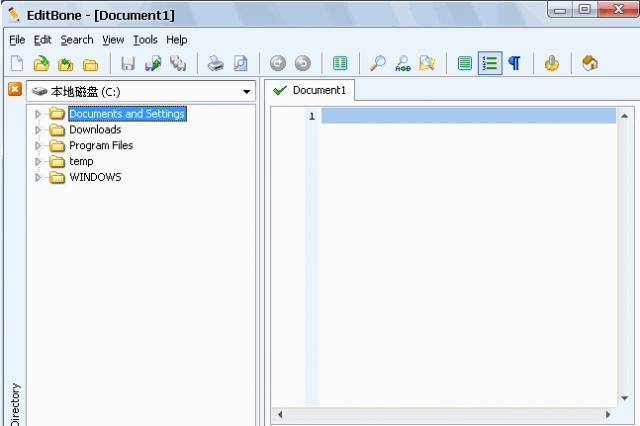Click the open file icon with green arrow
The width and height of the screenshot is (640, 426).
pos(41,64)
